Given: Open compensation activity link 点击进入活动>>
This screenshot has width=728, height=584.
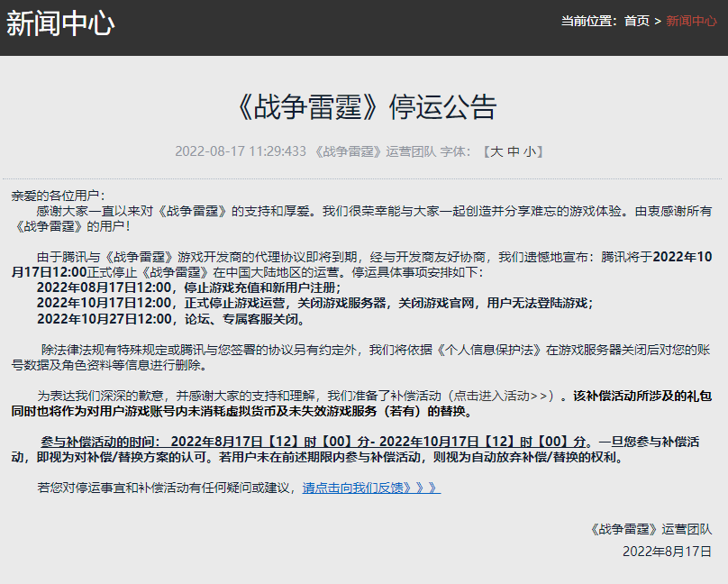Looking at the screenshot, I should tap(504, 396).
